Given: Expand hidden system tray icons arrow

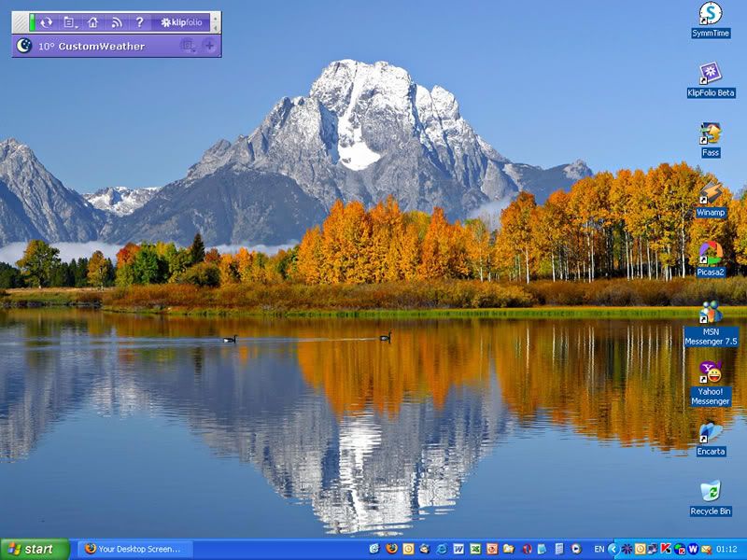Looking at the screenshot, I should click(x=613, y=549).
